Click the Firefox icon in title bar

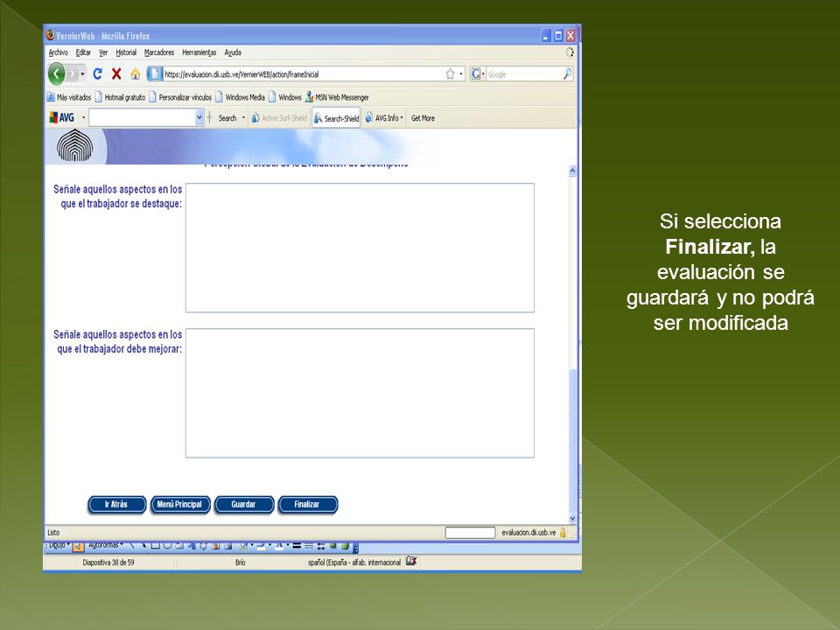tap(51, 35)
